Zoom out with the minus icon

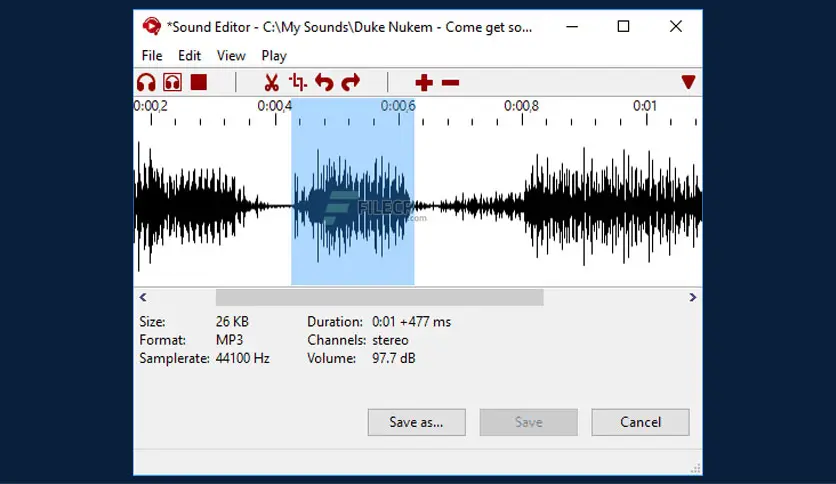point(450,82)
